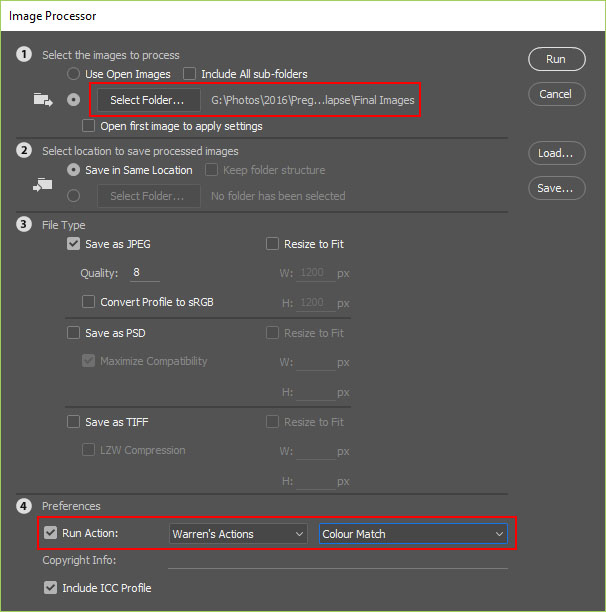Enable Convert Profile to sRGB

pos(89,302)
